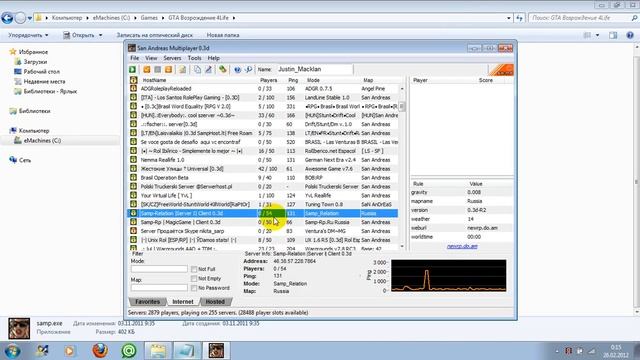The image size is (640, 360).
Task: Open the Settings wrench toolbar icon
Action: click(222, 70)
